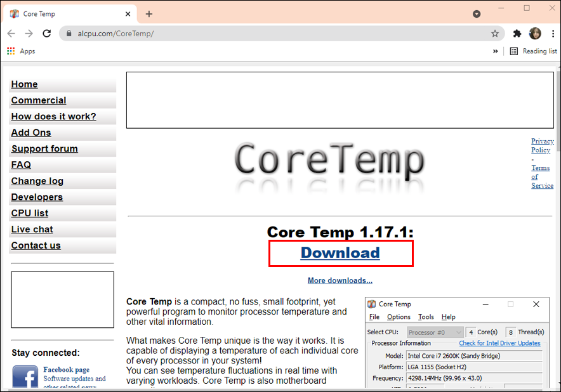This screenshot has width=561, height=392.
Task: Click the close X in Core Temp screenshot
Action: point(536,304)
